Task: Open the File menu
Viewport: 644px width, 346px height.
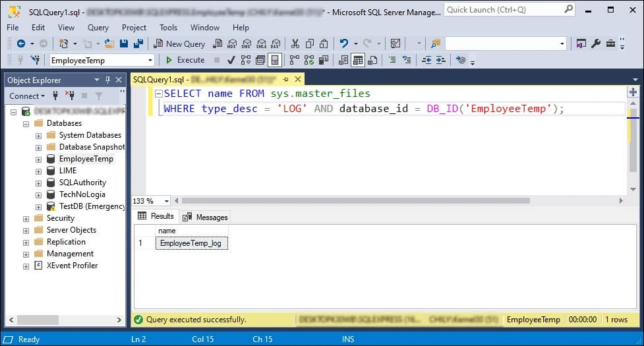Action: point(13,28)
